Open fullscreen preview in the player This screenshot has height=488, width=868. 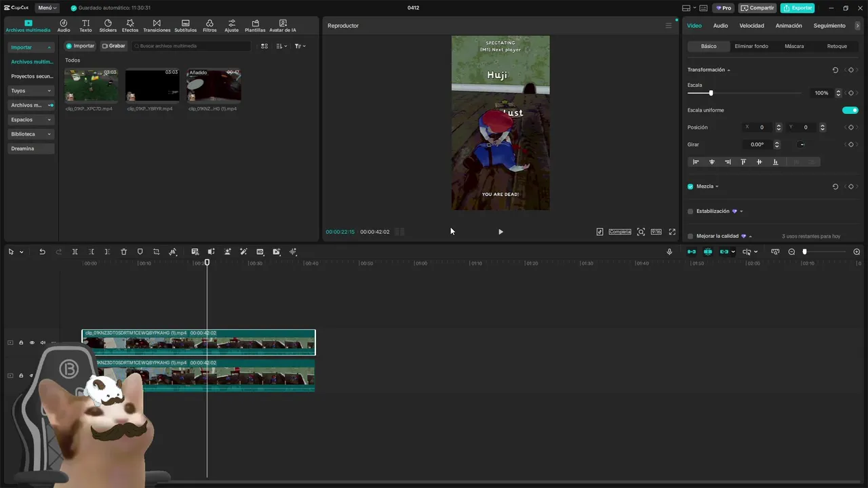[672, 232]
